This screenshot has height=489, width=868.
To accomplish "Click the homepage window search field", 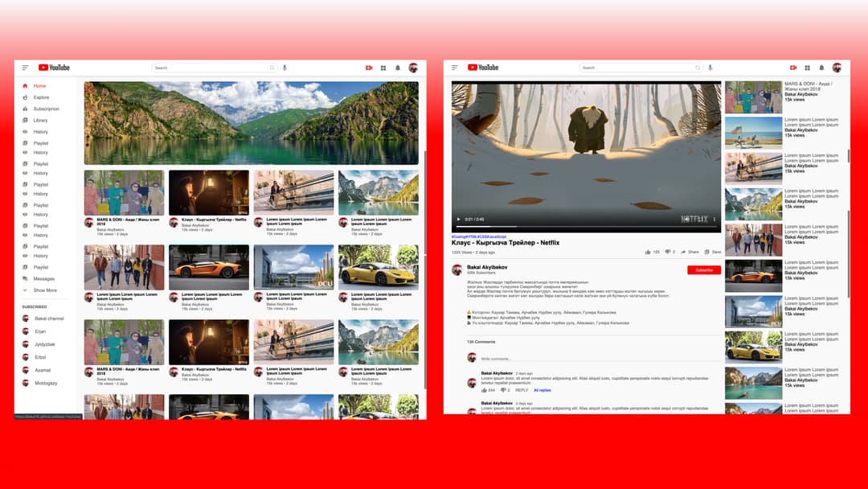I will [x=214, y=68].
